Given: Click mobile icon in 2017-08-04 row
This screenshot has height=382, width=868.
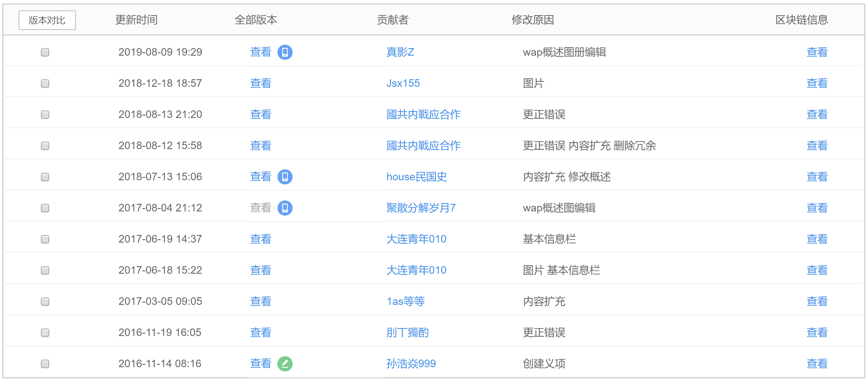Looking at the screenshot, I should click(x=285, y=208).
